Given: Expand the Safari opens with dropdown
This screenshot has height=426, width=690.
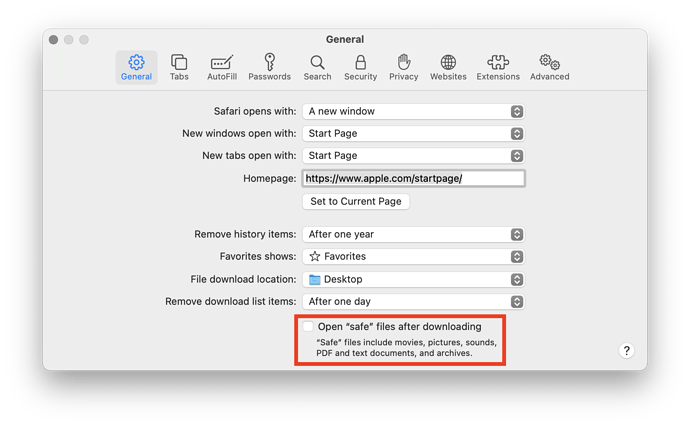Looking at the screenshot, I should click(x=413, y=111).
